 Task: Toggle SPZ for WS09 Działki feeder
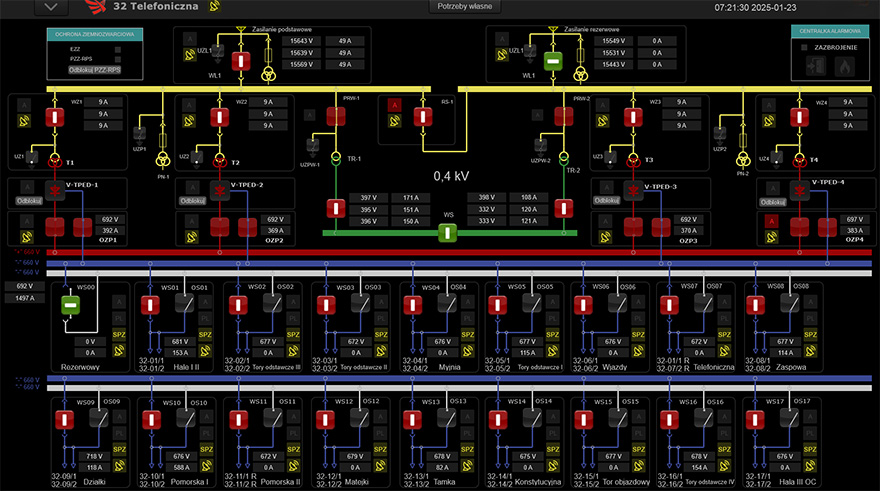[119, 448]
